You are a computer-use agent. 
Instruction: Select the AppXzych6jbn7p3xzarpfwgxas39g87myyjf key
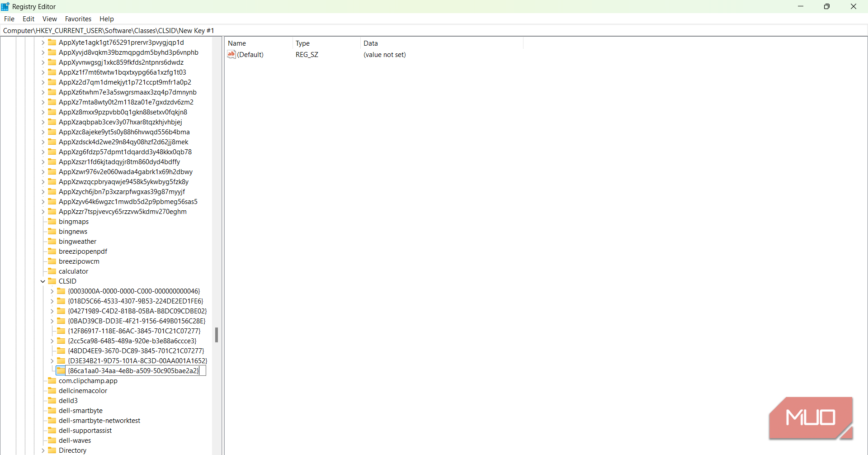122,192
